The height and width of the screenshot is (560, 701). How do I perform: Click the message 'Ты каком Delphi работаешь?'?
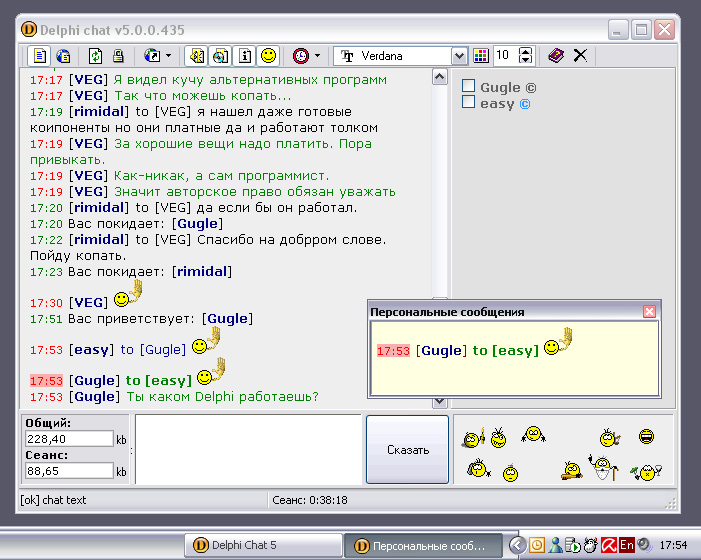[223, 396]
